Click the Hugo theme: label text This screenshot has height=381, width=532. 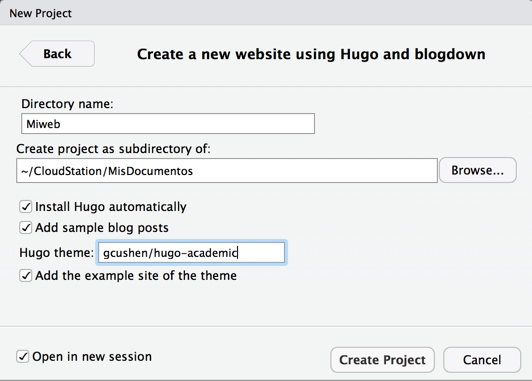tap(56, 253)
